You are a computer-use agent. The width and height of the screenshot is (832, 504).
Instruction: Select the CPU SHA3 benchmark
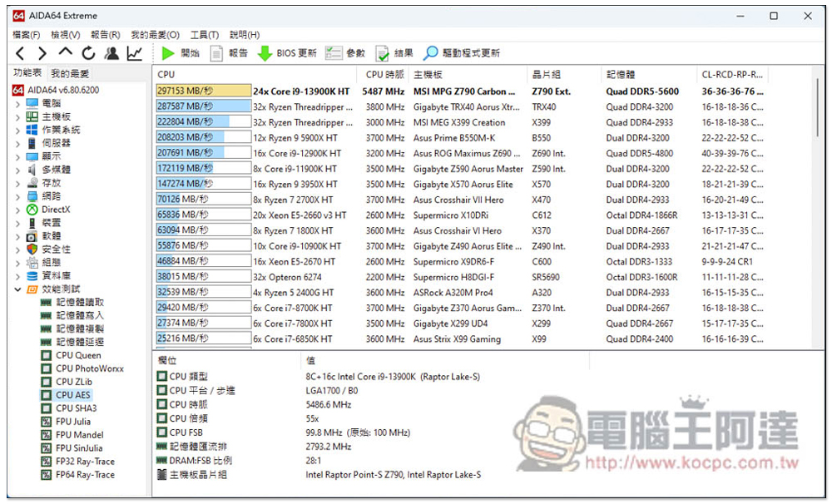pyautogui.click(x=69, y=408)
